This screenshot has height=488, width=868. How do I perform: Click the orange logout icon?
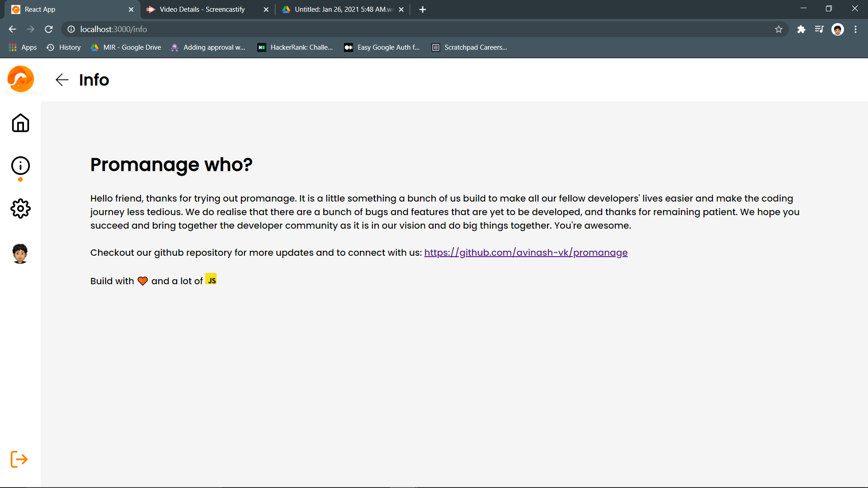click(19, 459)
